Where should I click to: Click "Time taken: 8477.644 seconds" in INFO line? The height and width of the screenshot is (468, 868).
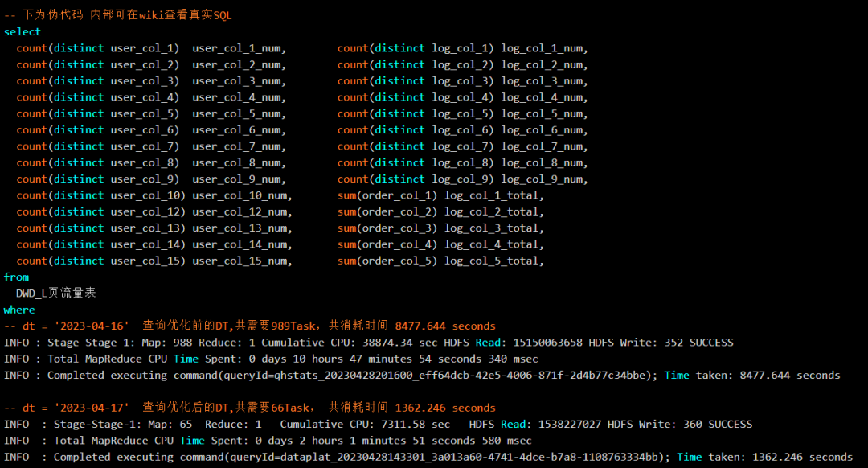coord(752,375)
